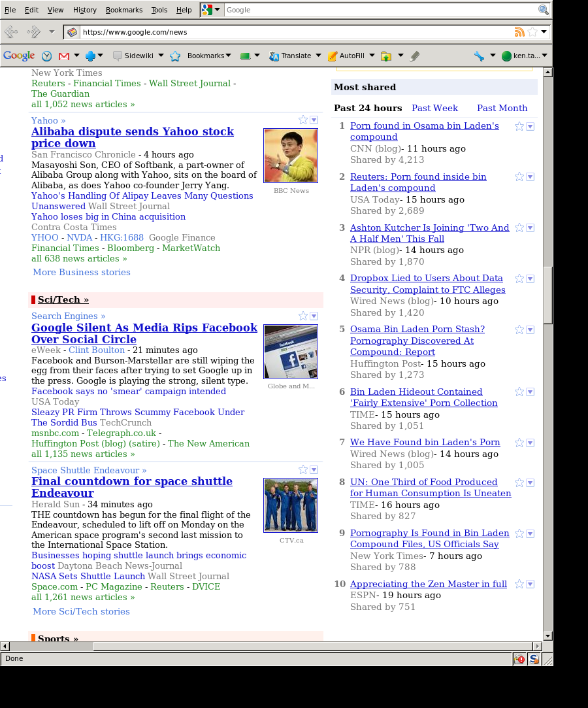588x708 pixels.
Task: Star the Alibaba dispute story
Action: pos(303,120)
